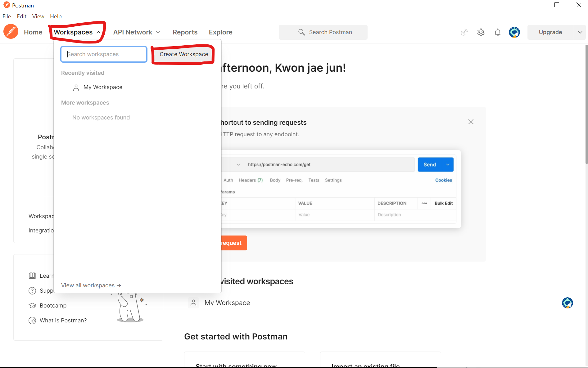Dismiss the shortcut to sending requests card
Screen dimensions: 588x368
[x=471, y=122]
